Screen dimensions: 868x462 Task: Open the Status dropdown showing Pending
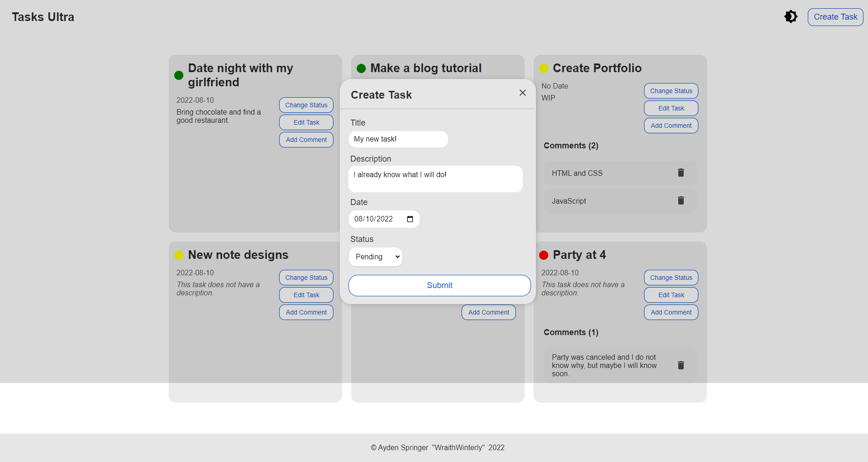click(x=375, y=257)
